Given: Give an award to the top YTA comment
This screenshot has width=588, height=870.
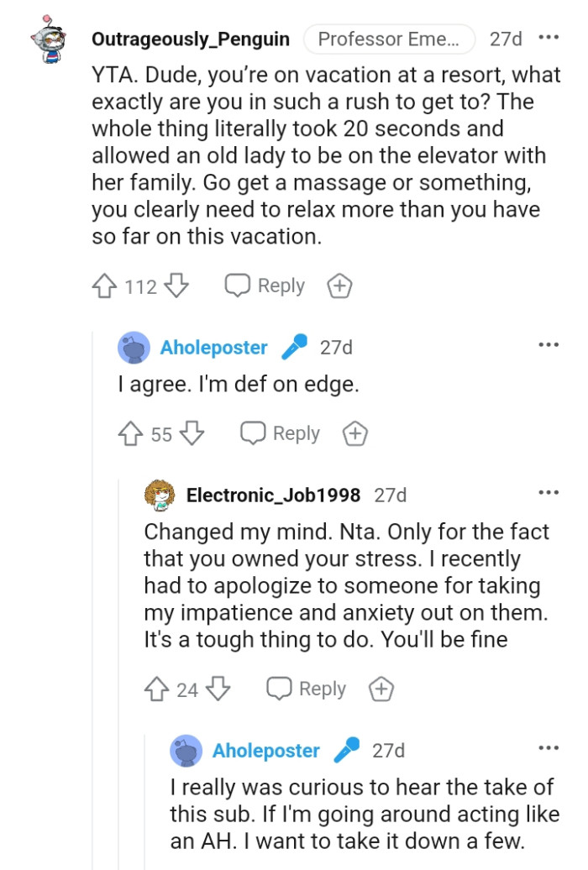Looking at the screenshot, I should pyautogui.click(x=339, y=286).
